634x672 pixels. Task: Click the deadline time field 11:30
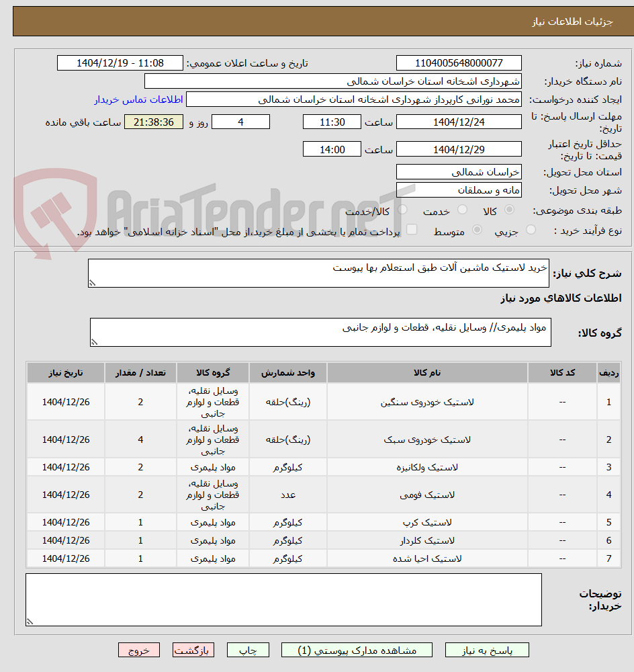click(x=332, y=122)
